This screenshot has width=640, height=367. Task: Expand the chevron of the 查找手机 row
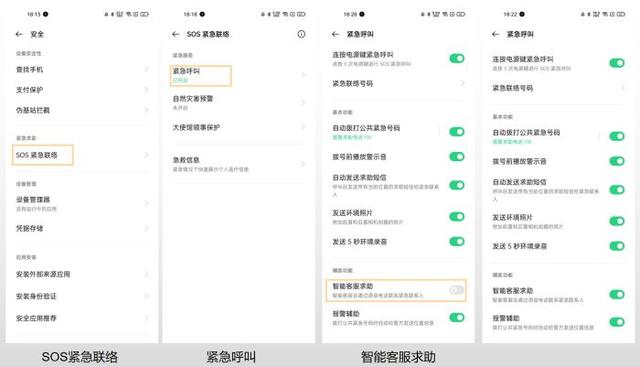coord(146,69)
